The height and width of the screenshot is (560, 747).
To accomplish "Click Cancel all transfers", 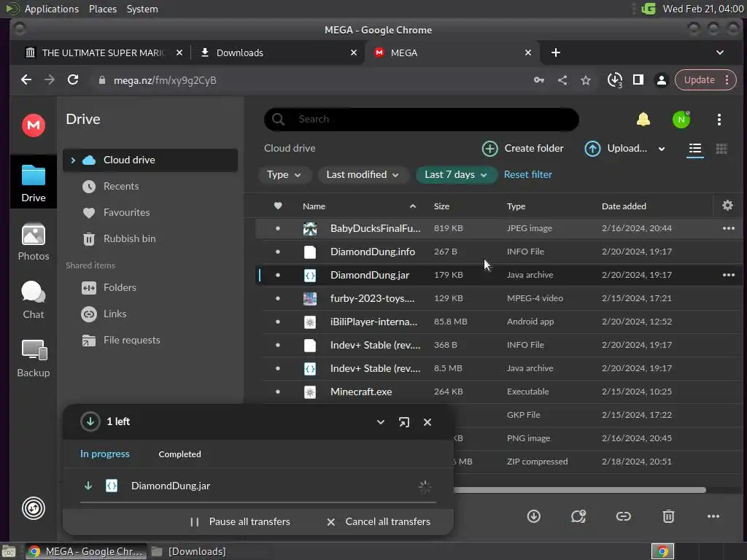I will click(x=379, y=522).
